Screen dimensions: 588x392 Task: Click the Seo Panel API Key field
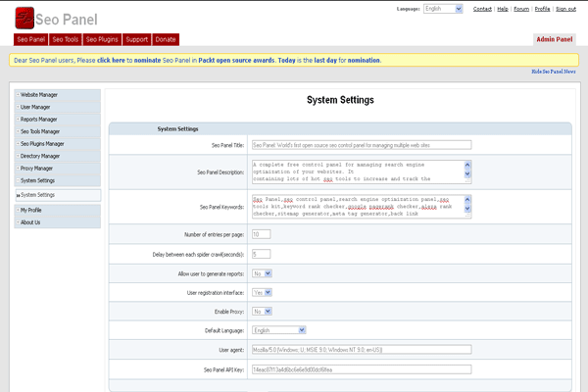coord(362,369)
